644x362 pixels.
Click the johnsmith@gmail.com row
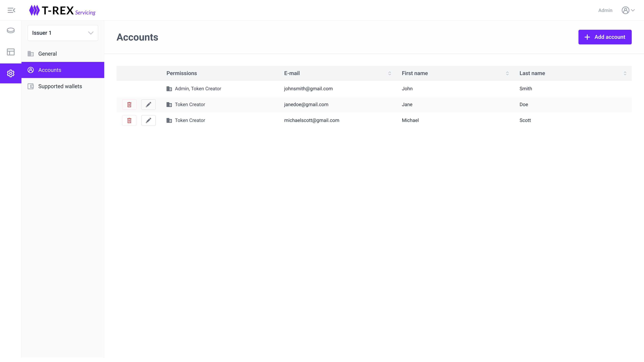(x=308, y=89)
